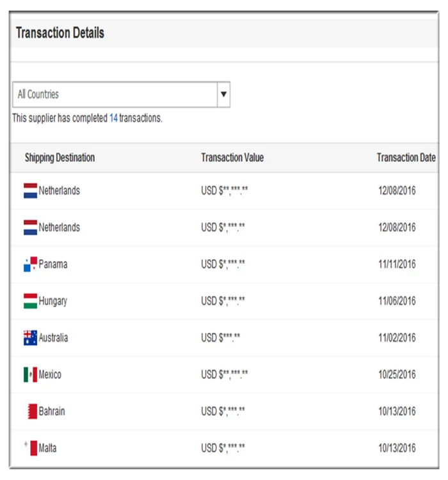Click the Australia flag icon
The width and height of the screenshot is (448, 480).
point(30,338)
